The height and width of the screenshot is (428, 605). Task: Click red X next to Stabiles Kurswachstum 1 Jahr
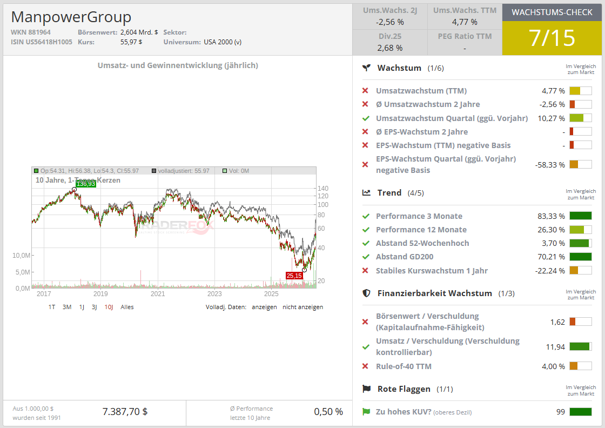click(365, 271)
